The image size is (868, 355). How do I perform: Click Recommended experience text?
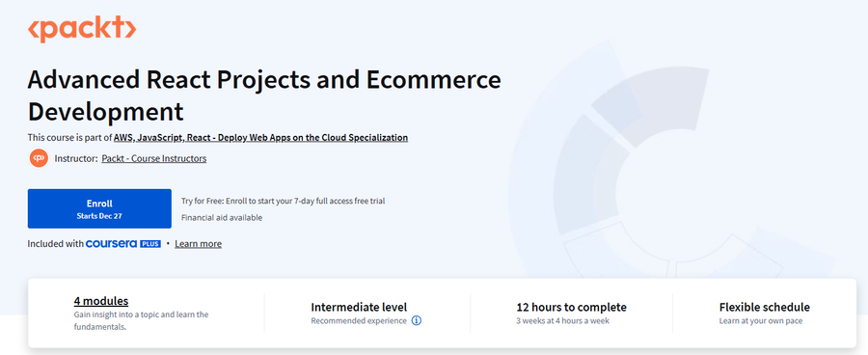coord(359,320)
